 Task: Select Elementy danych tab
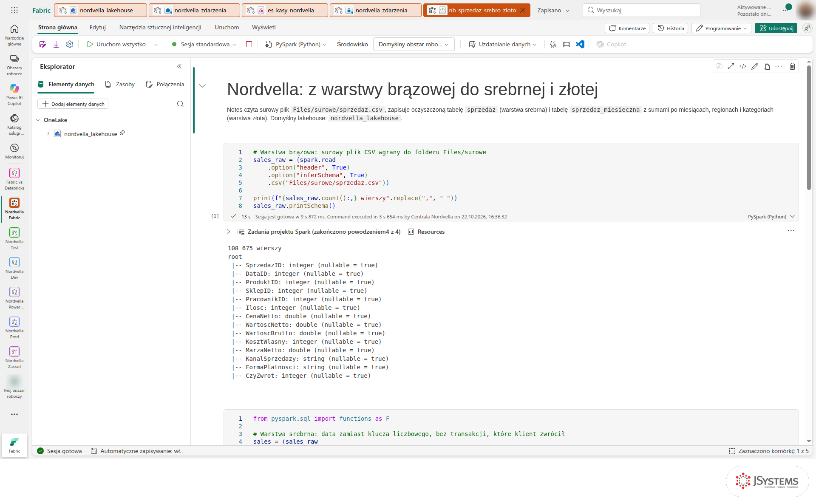pos(66,84)
